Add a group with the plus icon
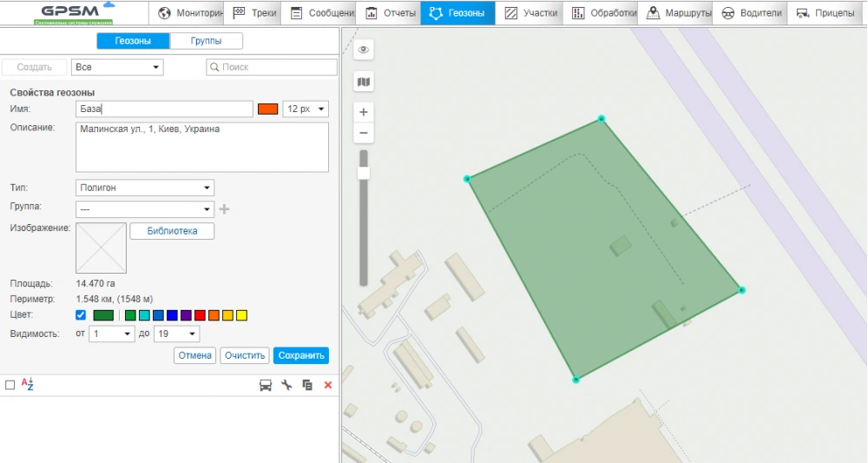Image resolution: width=868 pixels, height=463 pixels. (224, 209)
